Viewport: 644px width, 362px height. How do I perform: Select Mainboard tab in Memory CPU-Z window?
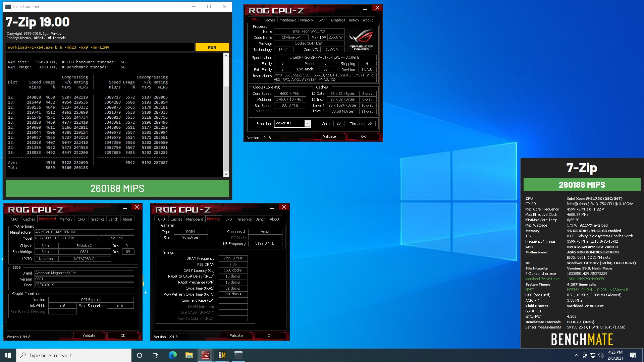(195, 219)
